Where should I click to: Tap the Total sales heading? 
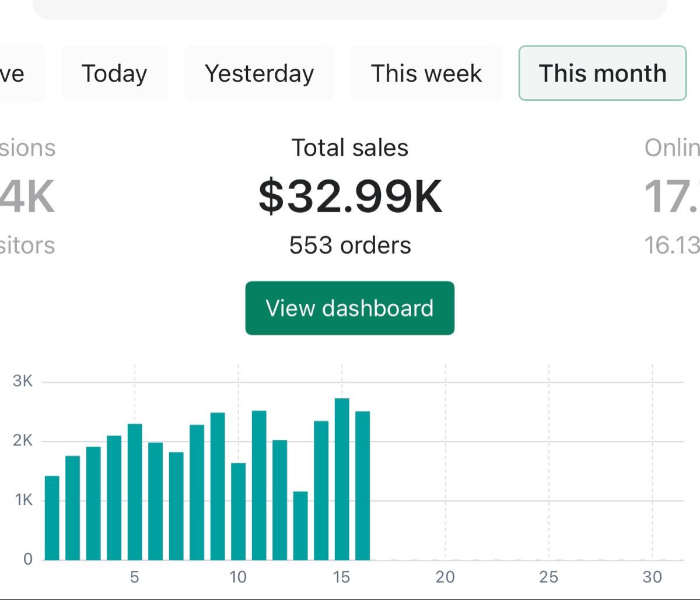349,148
